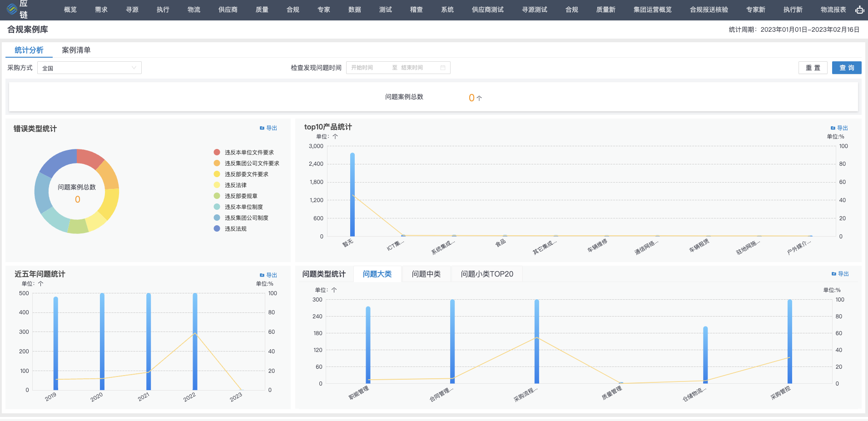The width and height of the screenshot is (868, 421).
Task: Toggle legend item 违反本单位文件要求
Action: (243, 153)
